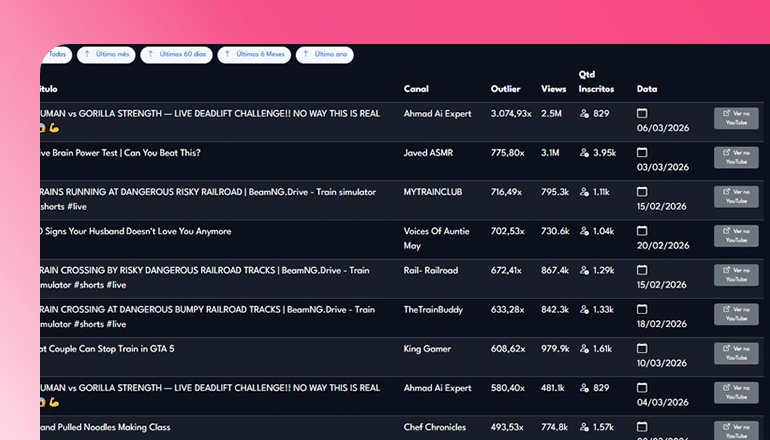Click subscribers icon next to 1.11k
Screen dimensions: 770x440
584,192
